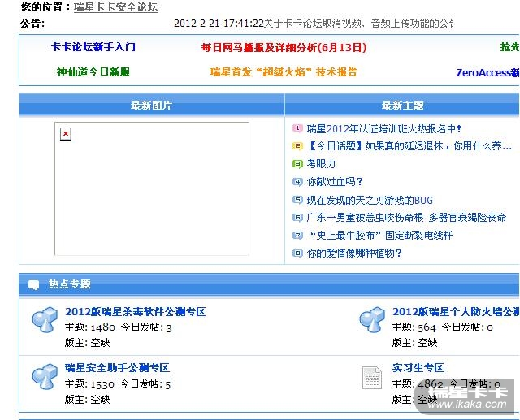
Task: Click the number 6 badge icon beside 广东一男童
Action: [297, 218]
